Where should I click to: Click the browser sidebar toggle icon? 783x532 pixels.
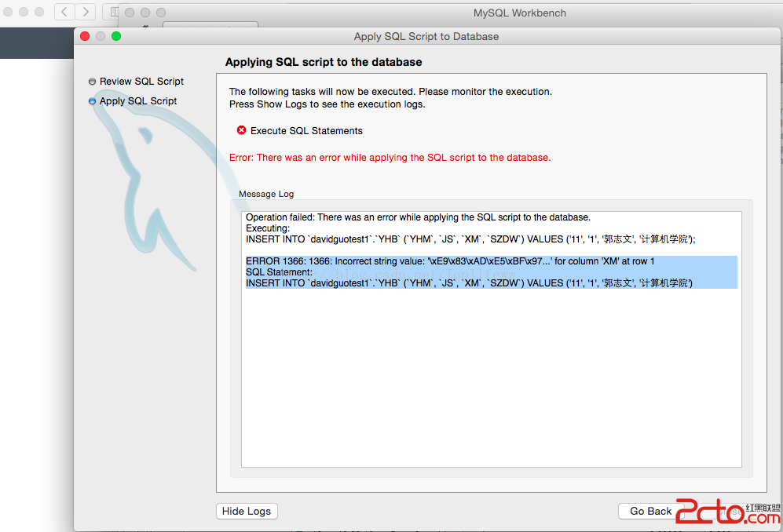(113, 12)
